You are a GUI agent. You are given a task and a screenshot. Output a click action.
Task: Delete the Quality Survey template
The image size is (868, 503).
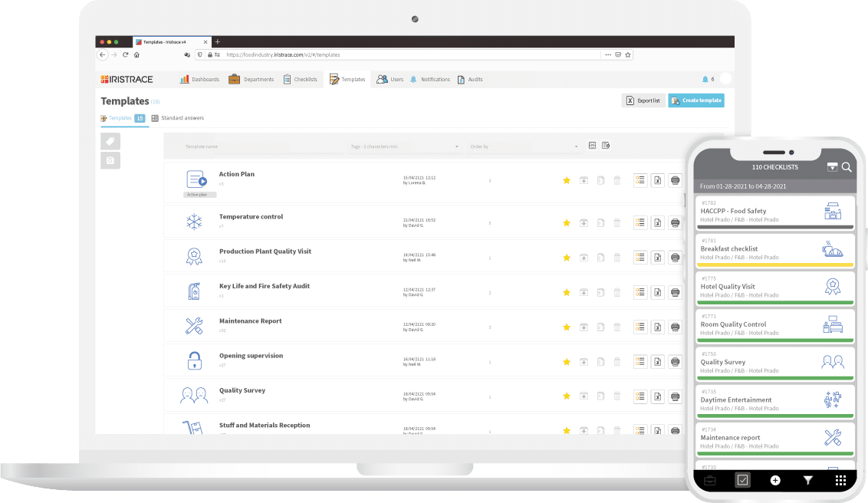coord(617,396)
